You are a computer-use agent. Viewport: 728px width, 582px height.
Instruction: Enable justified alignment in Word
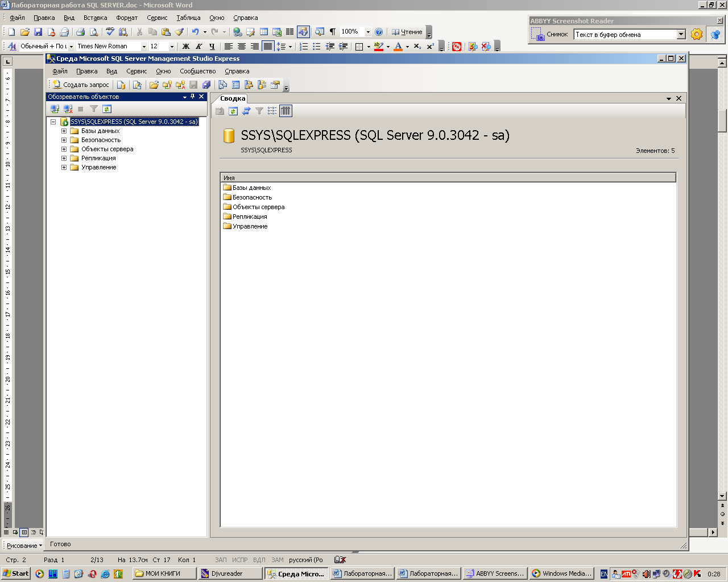(267, 47)
